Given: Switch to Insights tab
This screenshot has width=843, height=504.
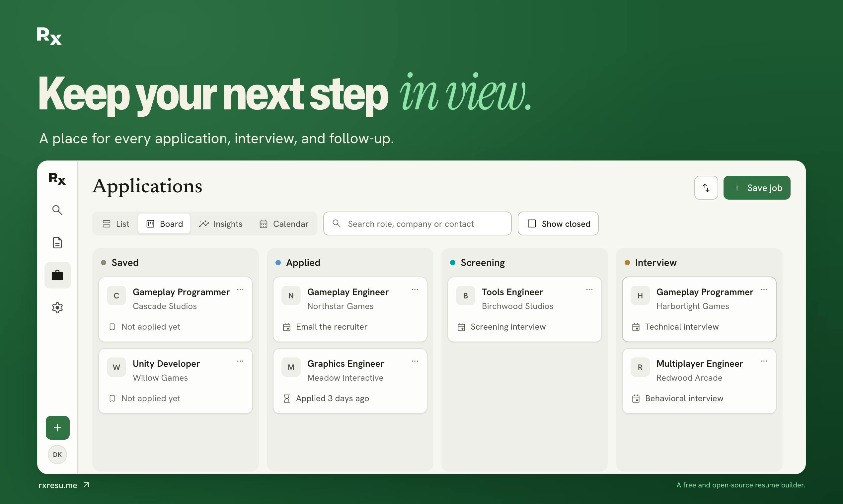Looking at the screenshot, I should [221, 224].
